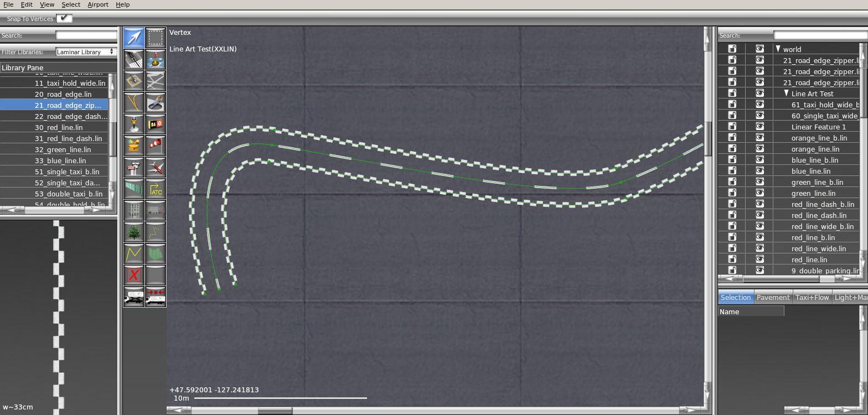Select green_line_b.lin in hierarchy
868x415 pixels.
(x=817, y=182)
